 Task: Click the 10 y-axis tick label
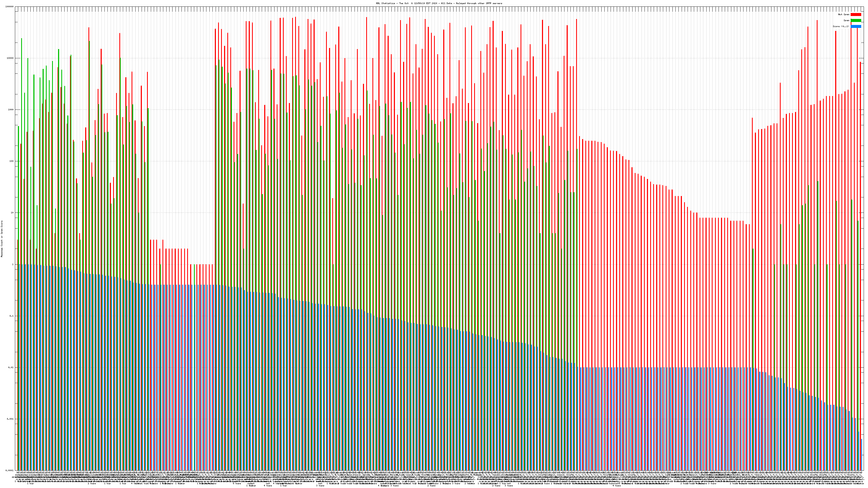pos(12,213)
